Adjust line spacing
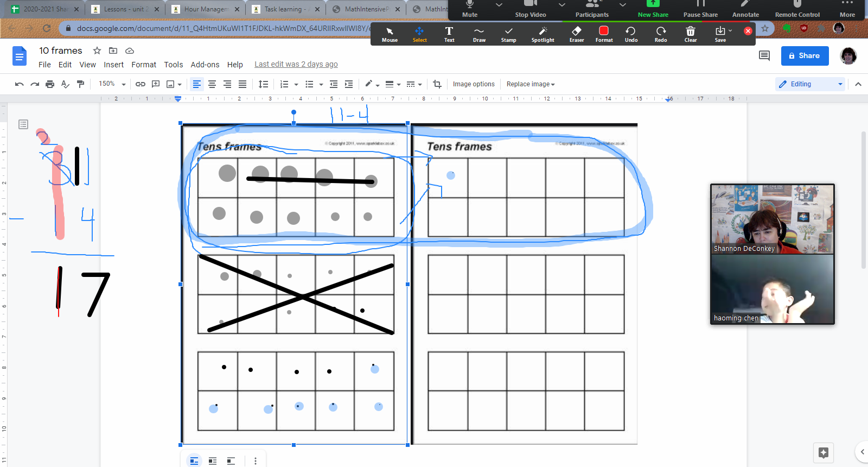The height and width of the screenshot is (467, 868). pos(264,84)
